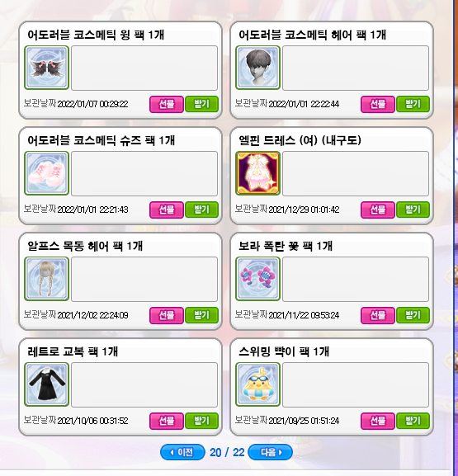Click 선물 for the 어도러블 코스메틱 헤어 팩

[378, 104]
